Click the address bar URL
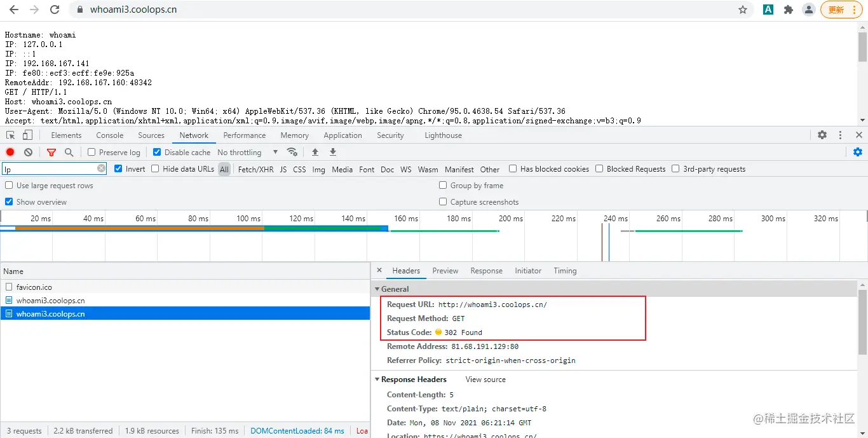The width and height of the screenshot is (868, 438). point(133,10)
